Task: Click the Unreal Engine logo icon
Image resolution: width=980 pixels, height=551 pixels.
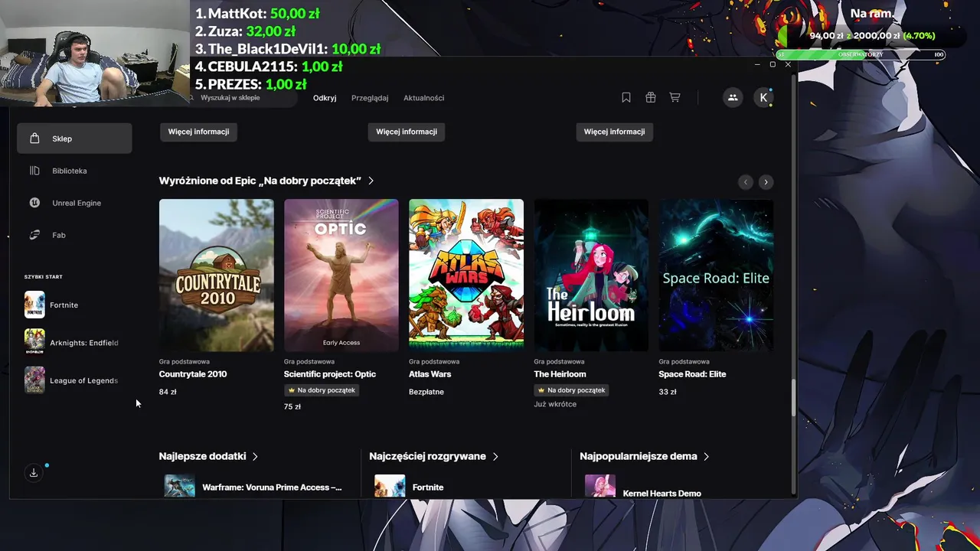Action: click(x=34, y=203)
